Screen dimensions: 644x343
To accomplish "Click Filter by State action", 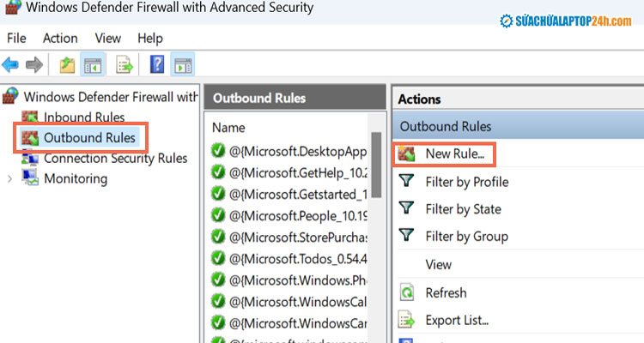I will tap(464, 209).
